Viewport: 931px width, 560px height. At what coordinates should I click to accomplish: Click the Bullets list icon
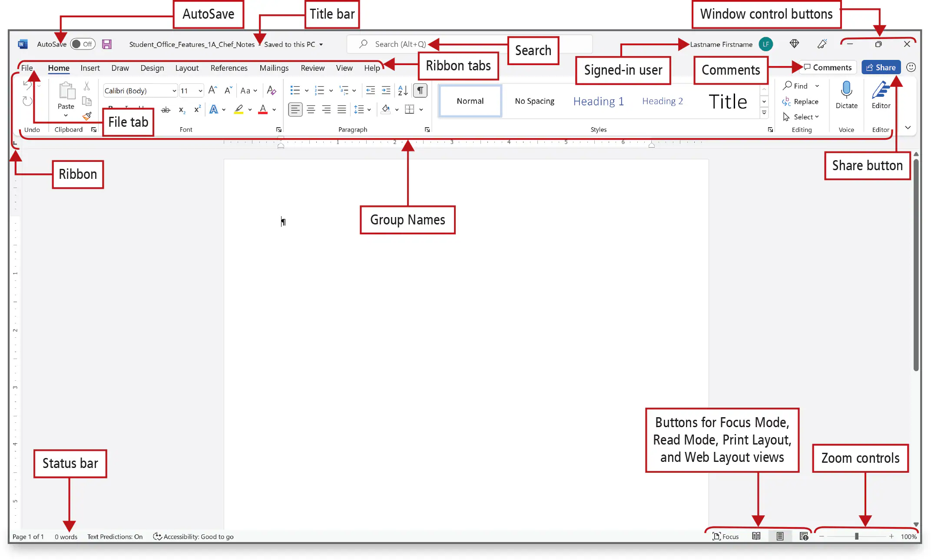[x=295, y=90]
